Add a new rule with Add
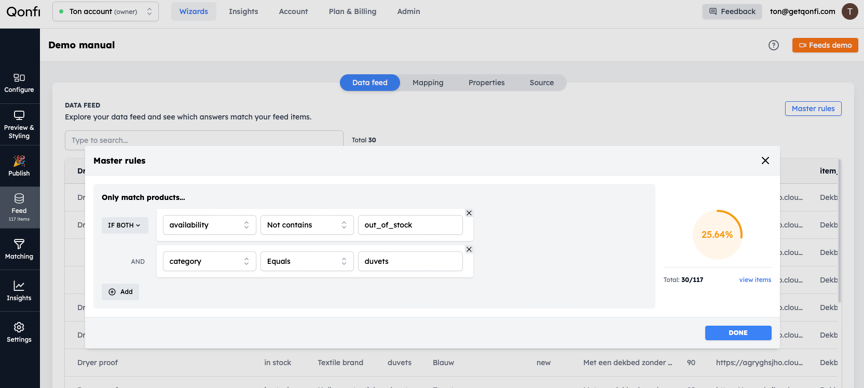 pos(121,292)
